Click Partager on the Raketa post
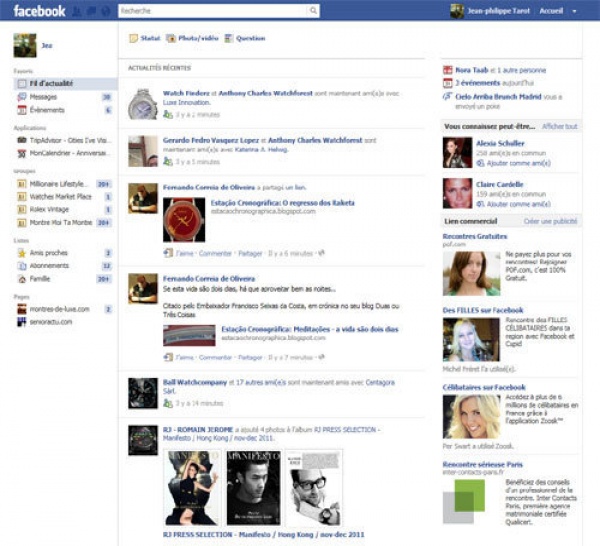600x546 pixels. point(250,253)
